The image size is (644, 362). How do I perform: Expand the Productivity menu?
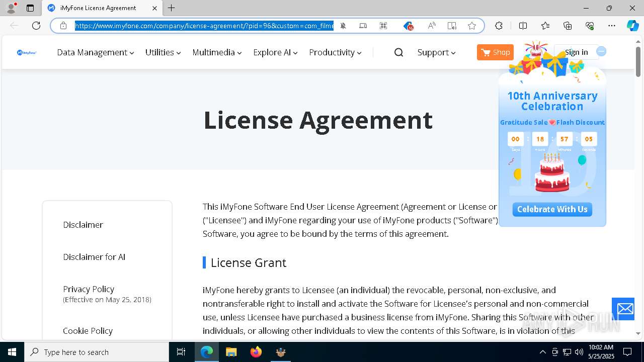[x=335, y=52]
